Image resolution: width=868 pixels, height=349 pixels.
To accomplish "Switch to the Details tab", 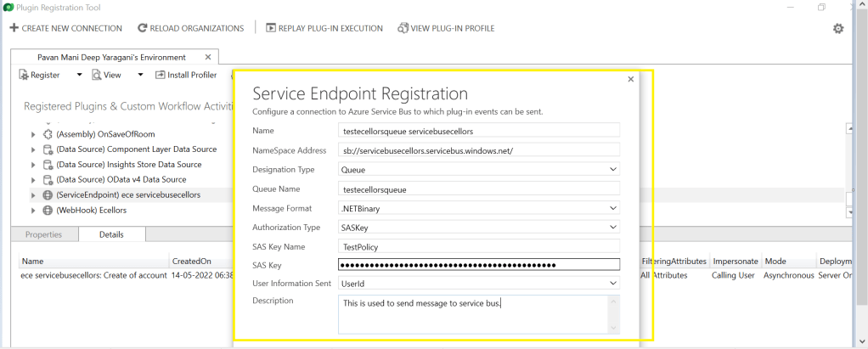I will coord(111,234).
